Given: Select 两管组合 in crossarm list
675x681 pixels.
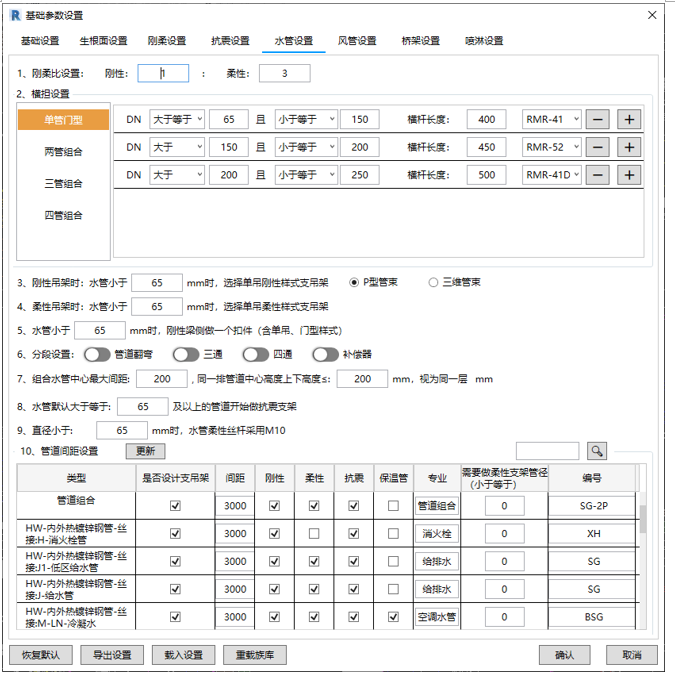Looking at the screenshot, I should tap(63, 152).
